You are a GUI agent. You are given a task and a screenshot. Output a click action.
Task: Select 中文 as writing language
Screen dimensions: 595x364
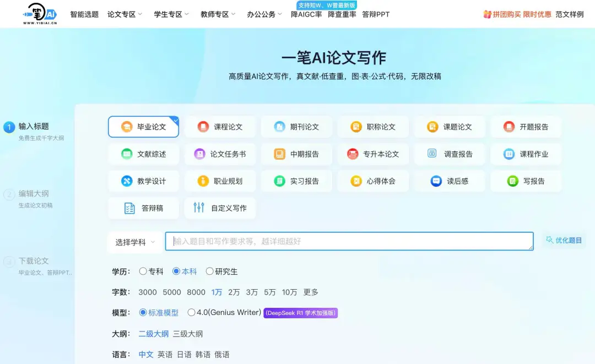pyautogui.click(x=145, y=355)
